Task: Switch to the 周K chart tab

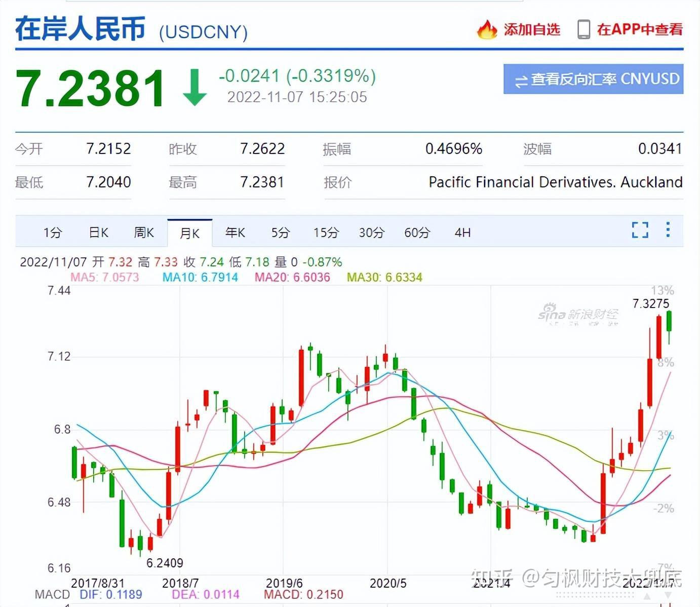Action: tap(144, 233)
